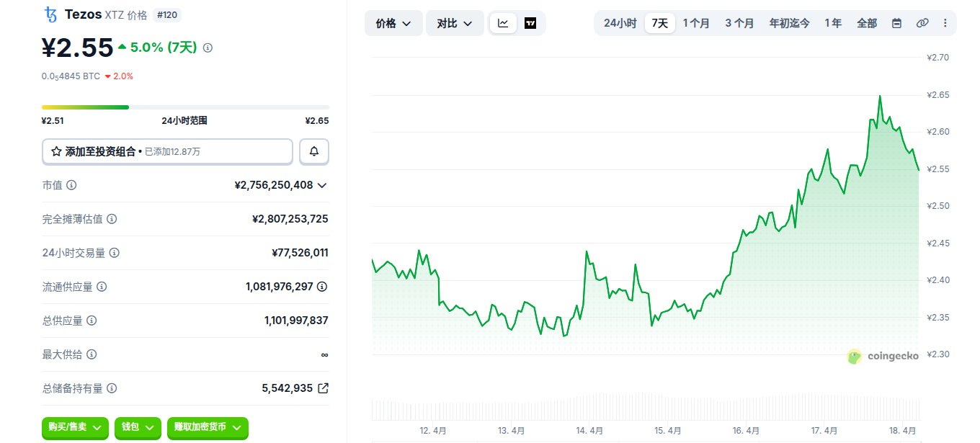
Task: Open external link icon next to 5,542,935
Action: 323,388
